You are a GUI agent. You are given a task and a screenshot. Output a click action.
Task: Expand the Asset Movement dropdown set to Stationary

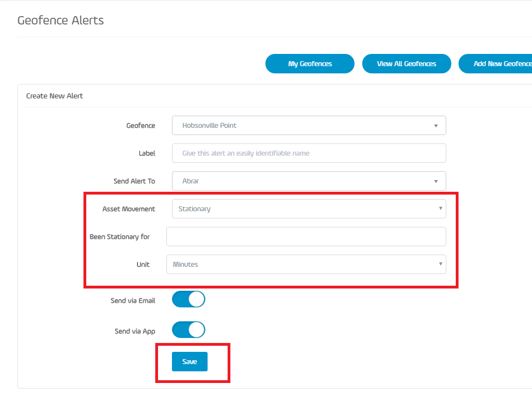(x=309, y=209)
